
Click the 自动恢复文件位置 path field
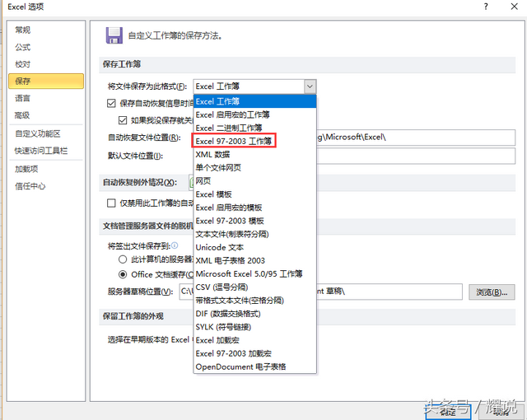[415, 138]
